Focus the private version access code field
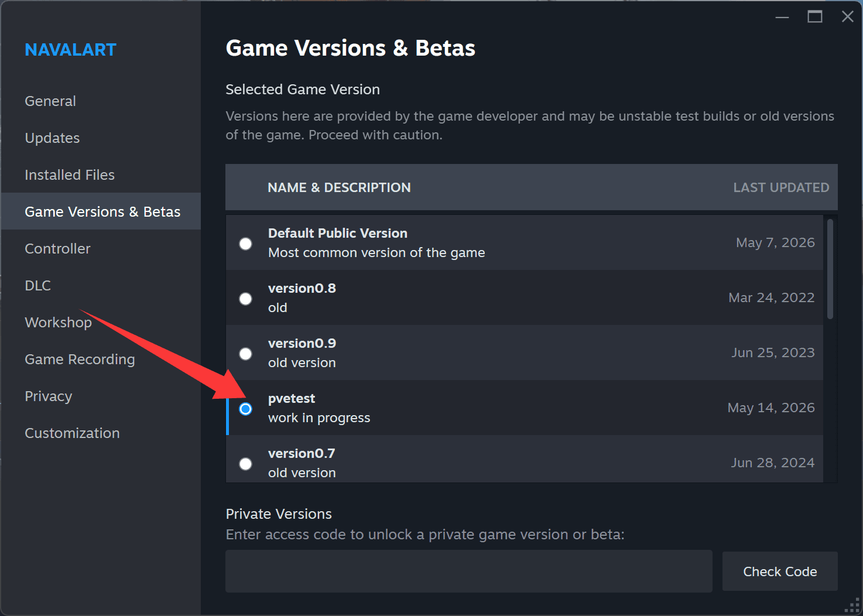This screenshot has width=863, height=616. (469, 571)
